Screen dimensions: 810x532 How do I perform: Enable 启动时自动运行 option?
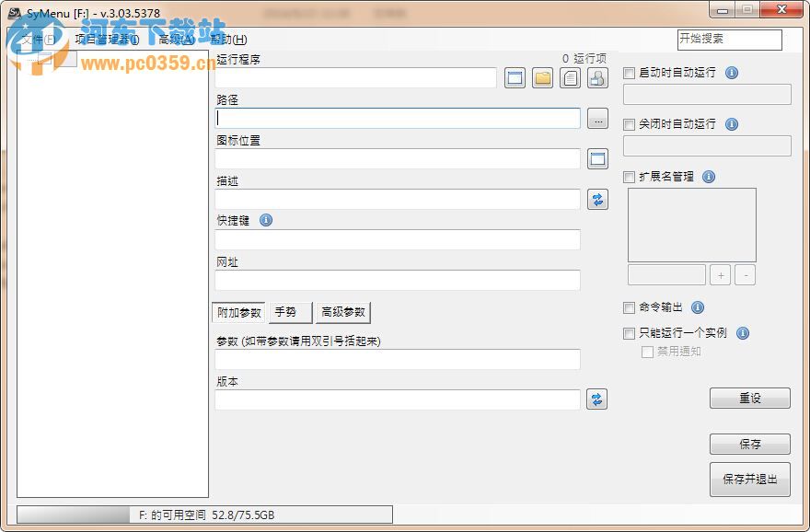(630, 74)
